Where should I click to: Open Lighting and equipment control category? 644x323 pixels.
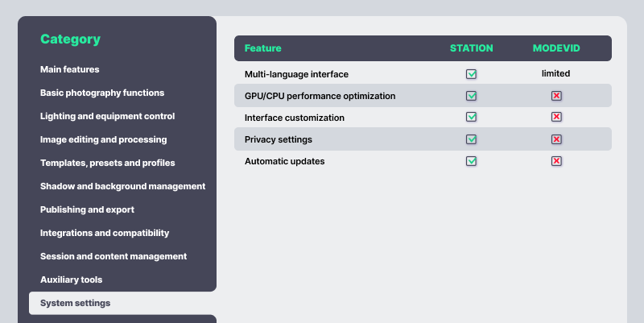(x=107, y=116)
